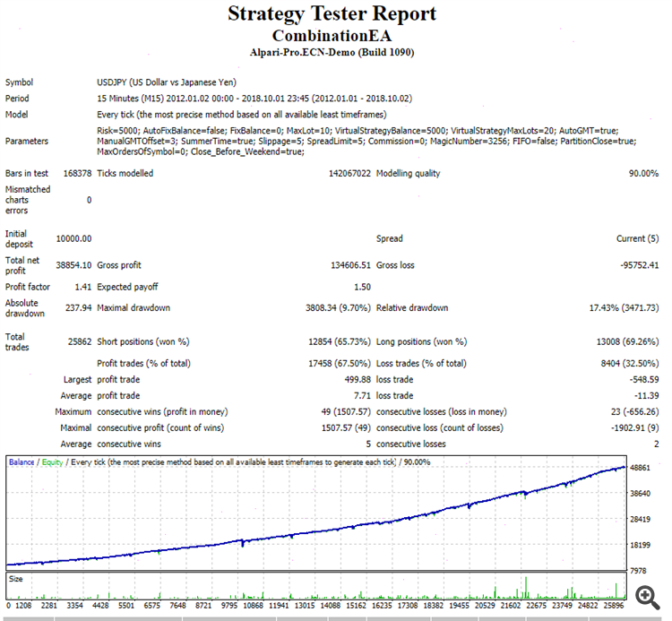Screen dimensions: 672x621
Task: Click Profit factor value 1.41
Action: [x=83, y=287]
